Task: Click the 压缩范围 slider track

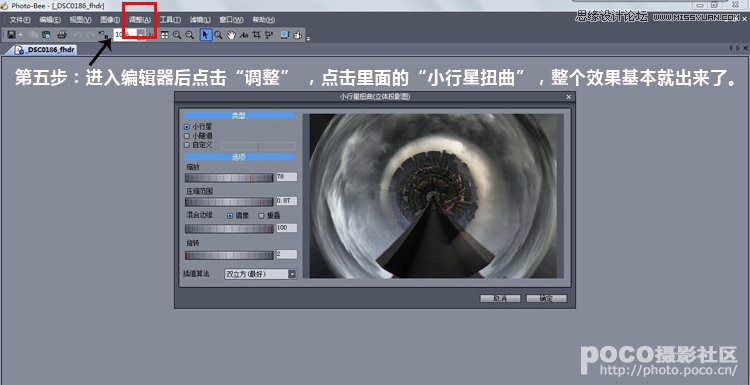Action: pyautogui.click(x=229, y=201)
